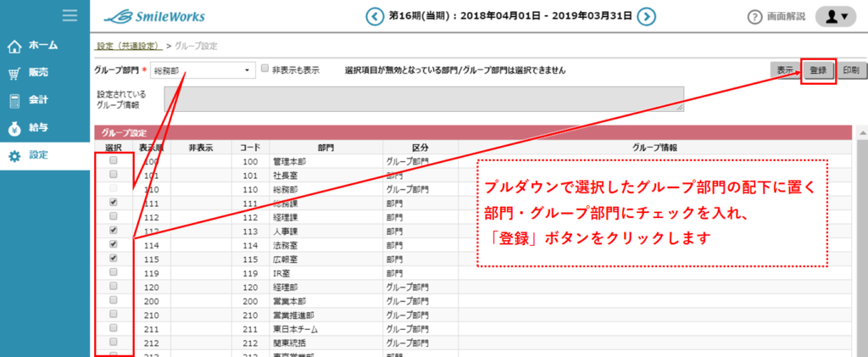The width and height of the screenshot is (868, 357).
Task: Click code cell 200
Action: [250, 301]
